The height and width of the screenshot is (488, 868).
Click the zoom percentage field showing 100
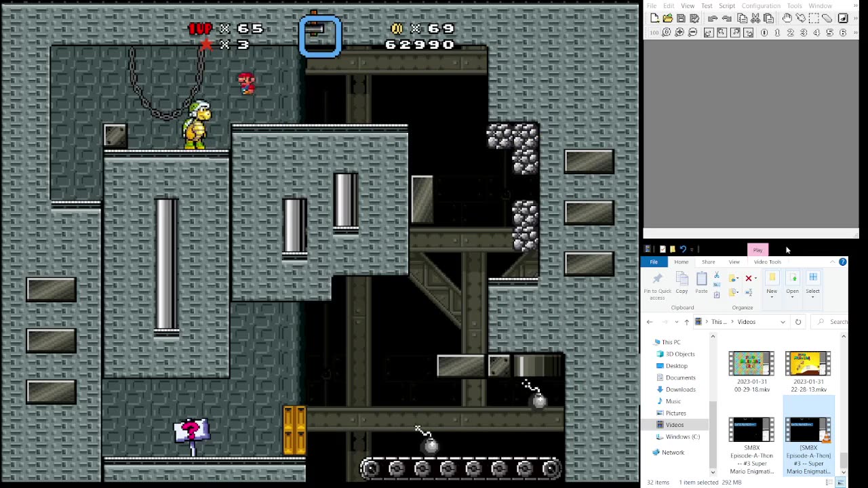654,33
